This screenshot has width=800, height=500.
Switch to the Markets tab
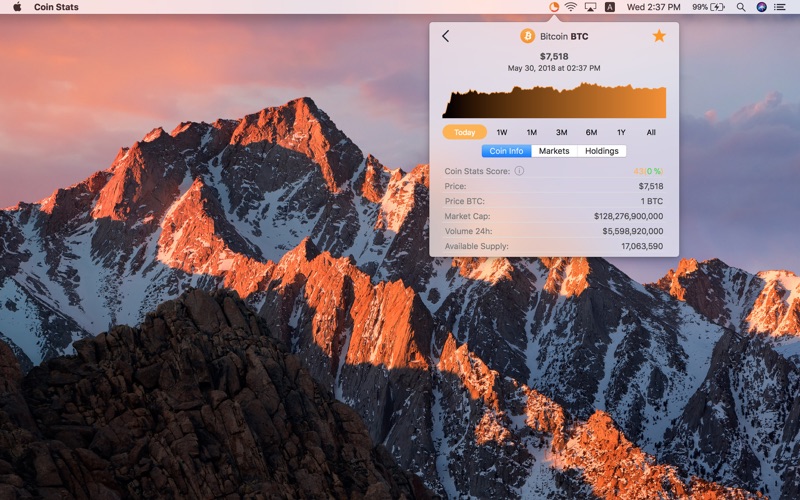click(x=554, y=151)
